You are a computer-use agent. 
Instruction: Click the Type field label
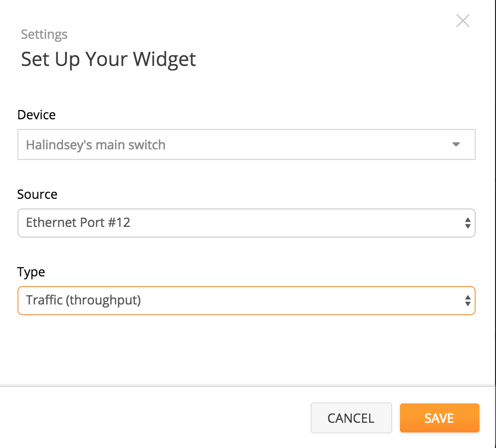(31, 272)
